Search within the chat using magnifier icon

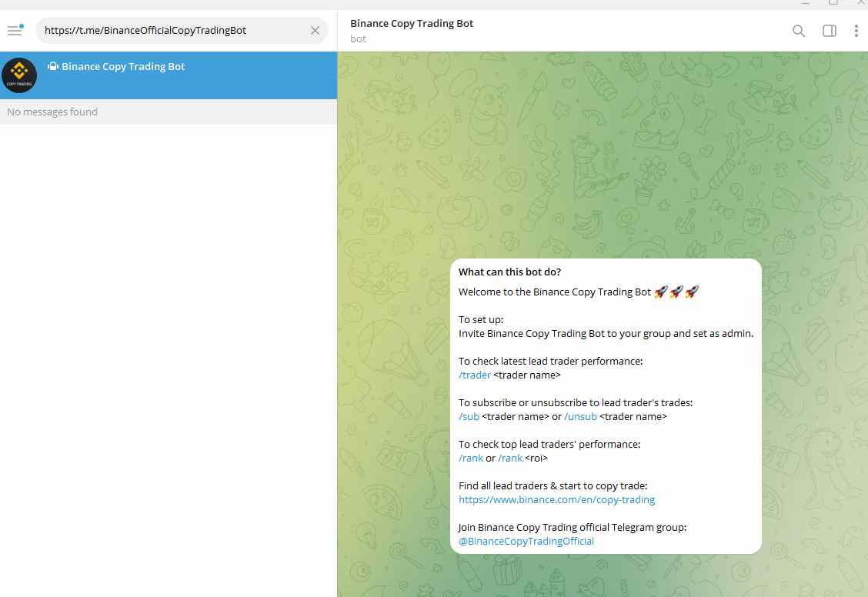pyautogui.click(x=798, y=31)
